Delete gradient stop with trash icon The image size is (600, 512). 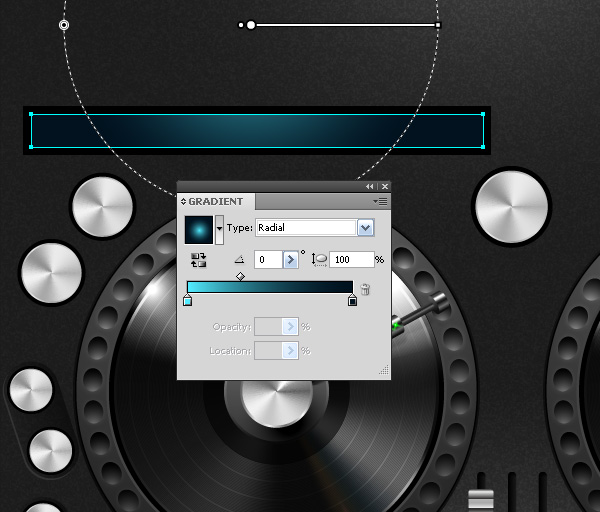tap(365, 289)
